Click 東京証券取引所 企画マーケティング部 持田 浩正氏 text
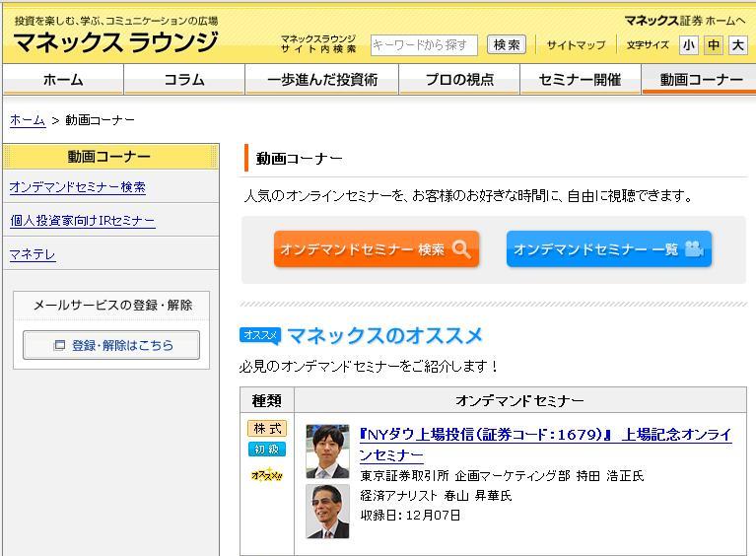This screenshot has height=556, width=756. pyautogui.click(x=502, y=476)
